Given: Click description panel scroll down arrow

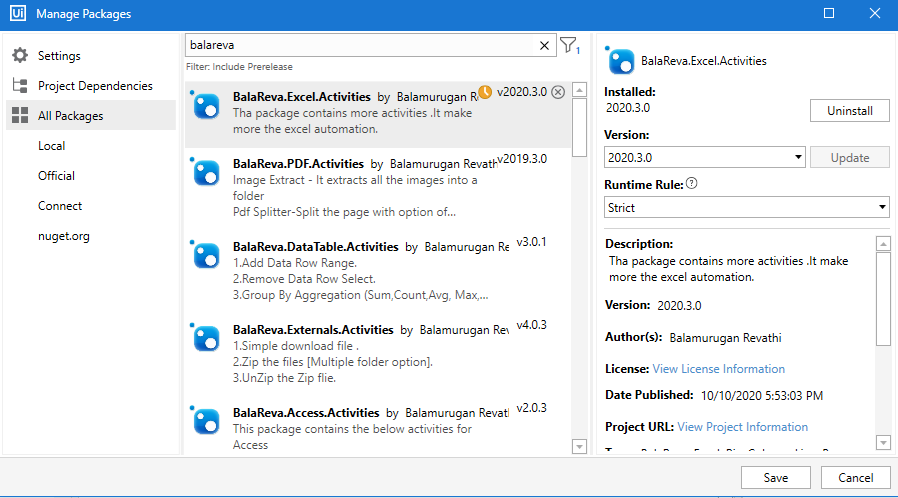Looking at the screenshot, I should pyautogui.click(x=883, y=442).
